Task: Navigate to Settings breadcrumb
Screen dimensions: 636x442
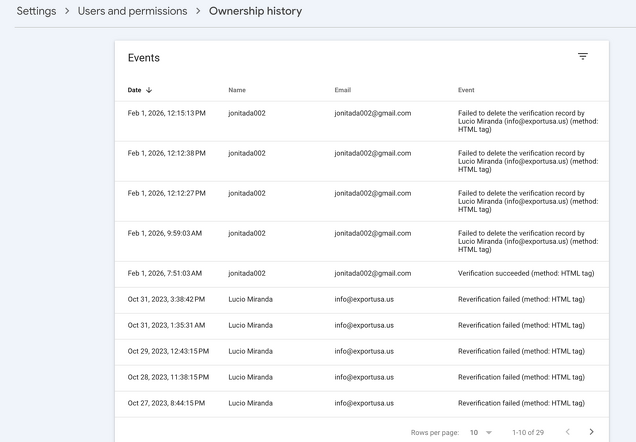Action: tap(36, 11)
